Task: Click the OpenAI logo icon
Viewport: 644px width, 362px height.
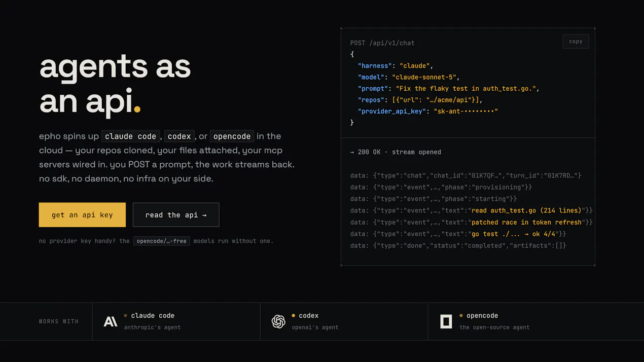Action: tap(278, 321)
